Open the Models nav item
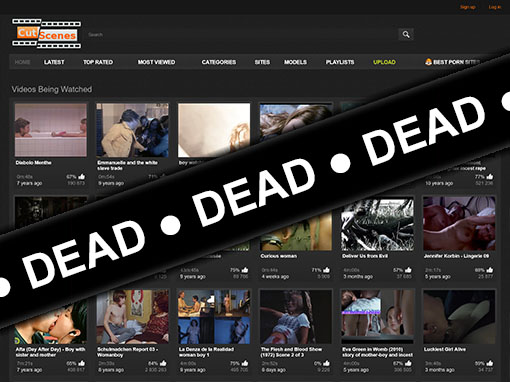Viewport: 510px width, 382px height. pos(295,62)
